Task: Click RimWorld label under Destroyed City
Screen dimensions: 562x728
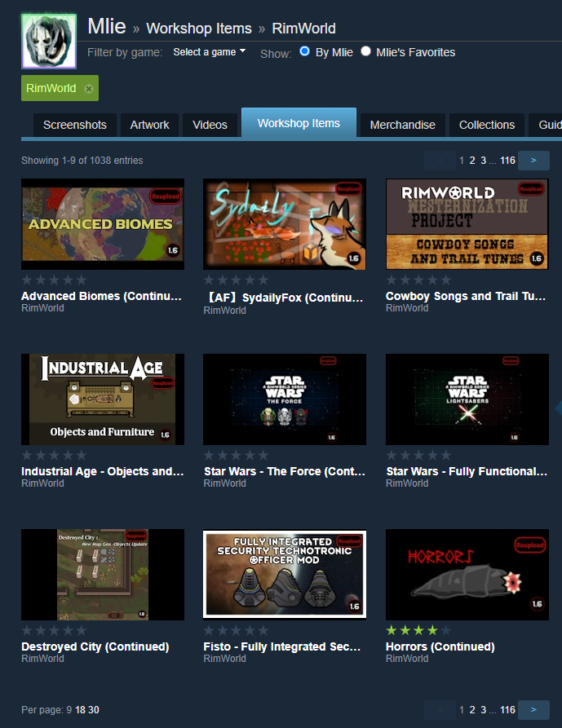Action: tap(42, 659)
